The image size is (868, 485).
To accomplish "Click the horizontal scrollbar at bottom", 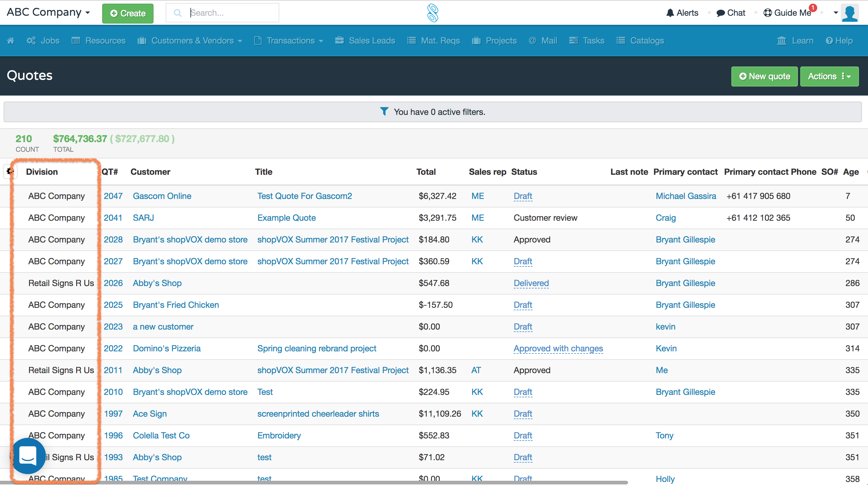I will pyautogui.click(x=314, y=482).
